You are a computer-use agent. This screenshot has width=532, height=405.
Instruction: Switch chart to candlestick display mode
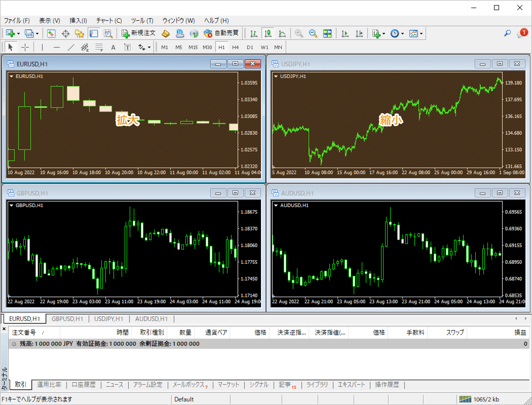pyautogui.click(x=268, y=33)
